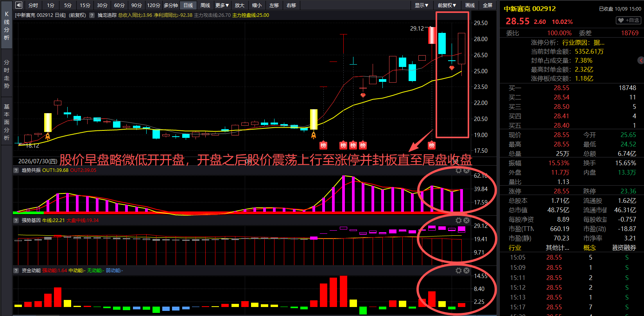644x316 pixels.
Task: Click the red diamond marker below the latest candles
Action: (x=452, y=68)
